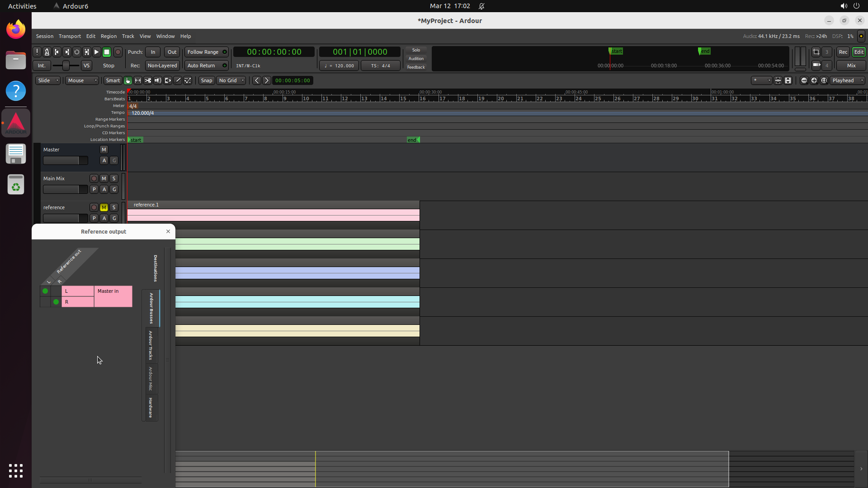Select the Range selection tool
This screenshot has height=488, width=868.
138,80
